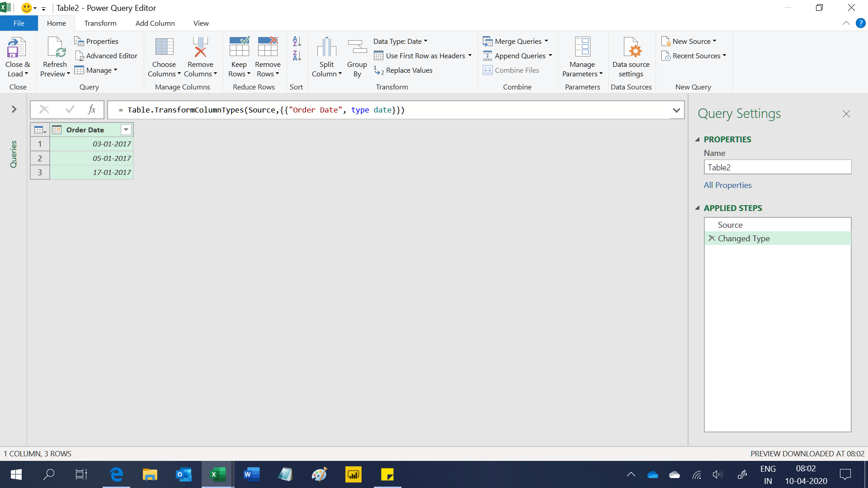Screen dimensions: 868x488
Task: Open the Windows Start menu
Action: pyautogui.click(x=16, y=474)
